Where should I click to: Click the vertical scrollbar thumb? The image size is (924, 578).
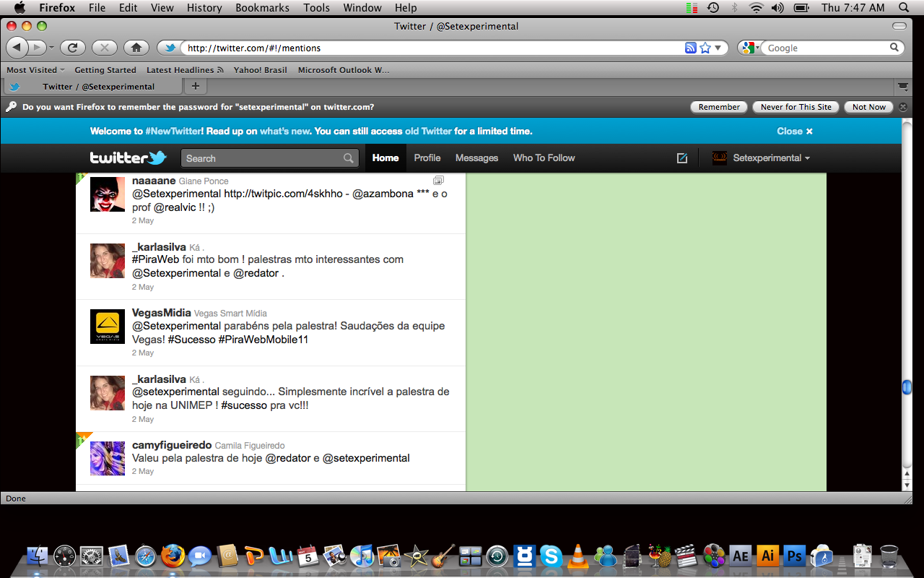pyautogui.click(x=907, y=387)
